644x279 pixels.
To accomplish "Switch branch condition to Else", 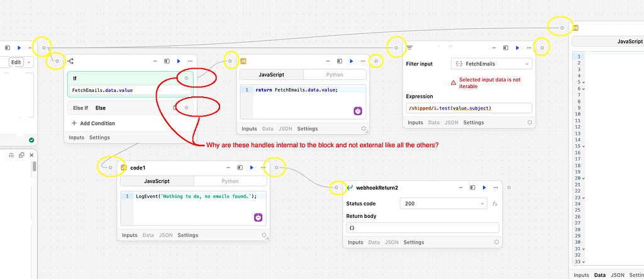I will [100, 108].
